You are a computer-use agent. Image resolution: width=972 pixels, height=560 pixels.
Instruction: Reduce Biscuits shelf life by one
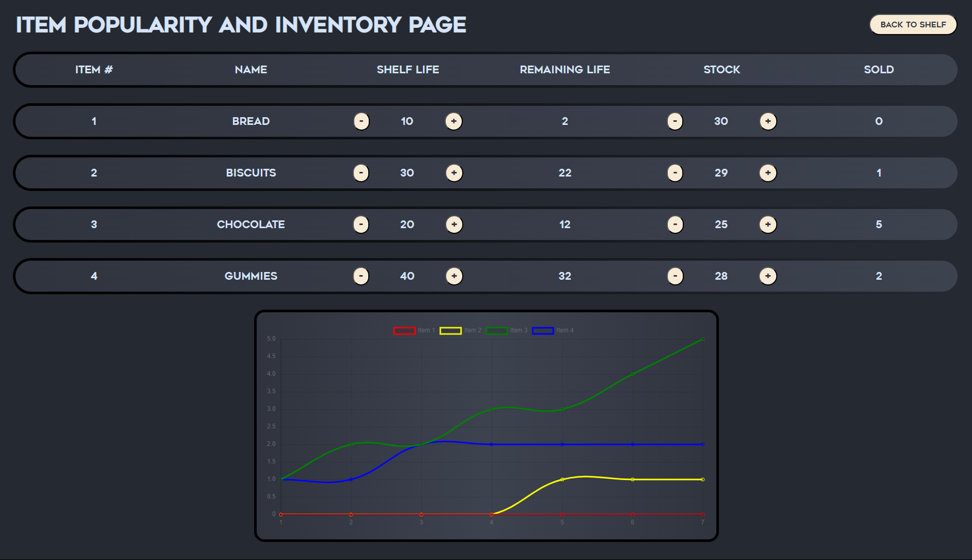click(361, 173)
